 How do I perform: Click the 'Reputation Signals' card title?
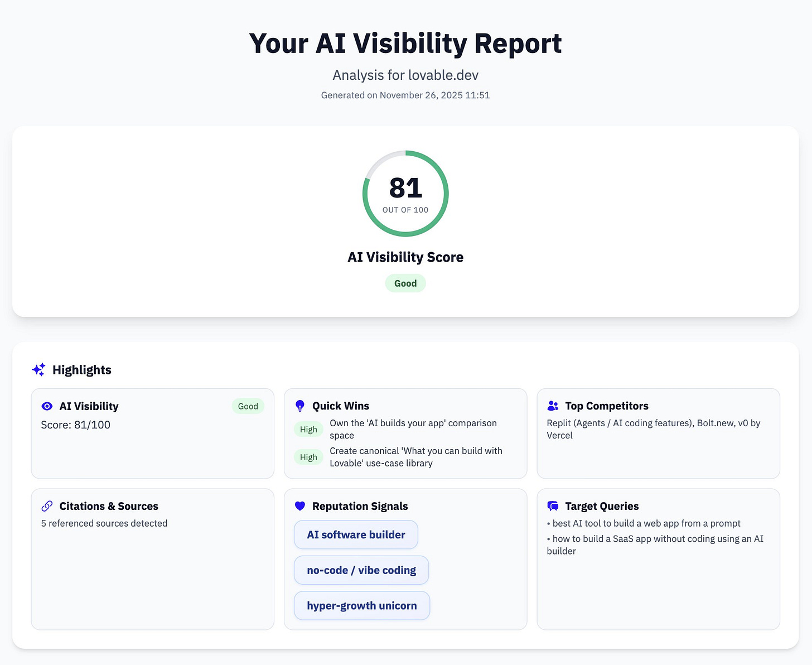pos(360,506)
